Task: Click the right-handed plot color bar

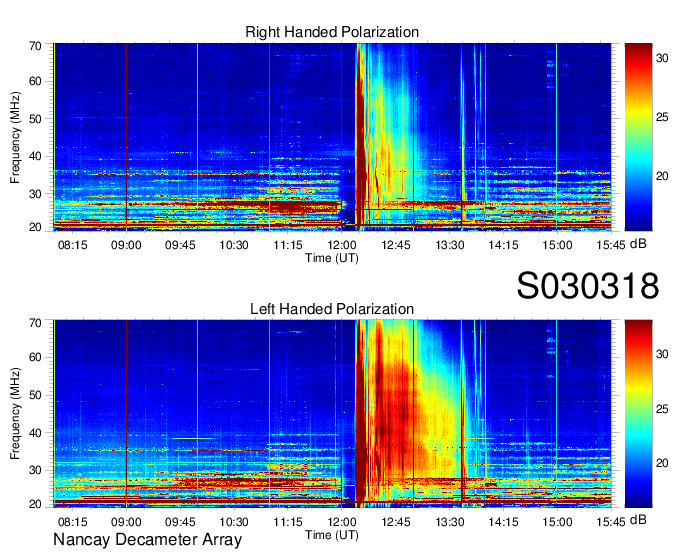Action: pos(638,137)
